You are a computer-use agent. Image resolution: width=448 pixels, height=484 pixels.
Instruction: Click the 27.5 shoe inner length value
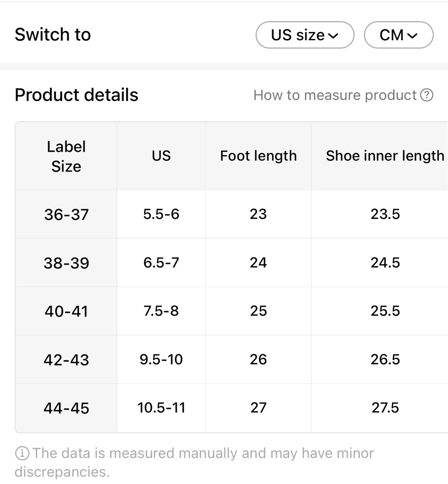coord(385,407)
